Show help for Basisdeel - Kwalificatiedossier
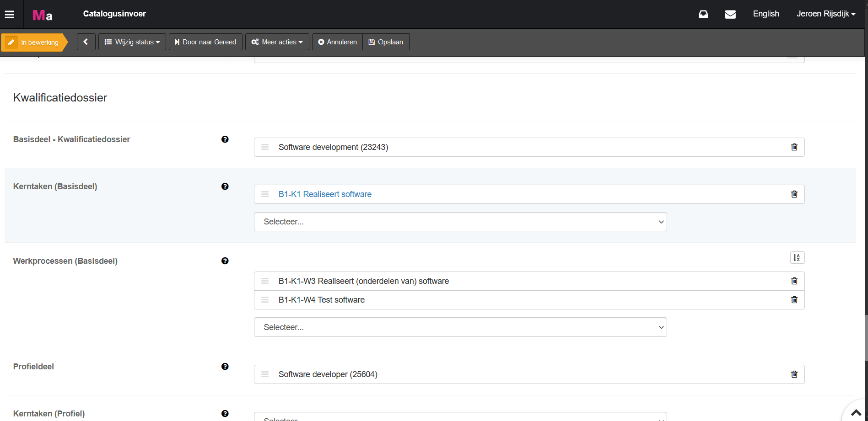The image size is (868, 421). coord(225,139)
